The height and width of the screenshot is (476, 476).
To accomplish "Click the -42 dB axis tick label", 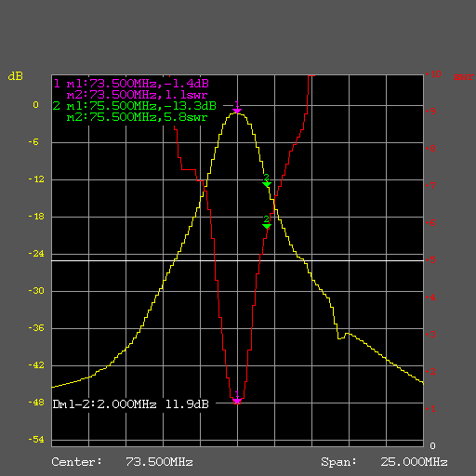I will coord(36,365).
